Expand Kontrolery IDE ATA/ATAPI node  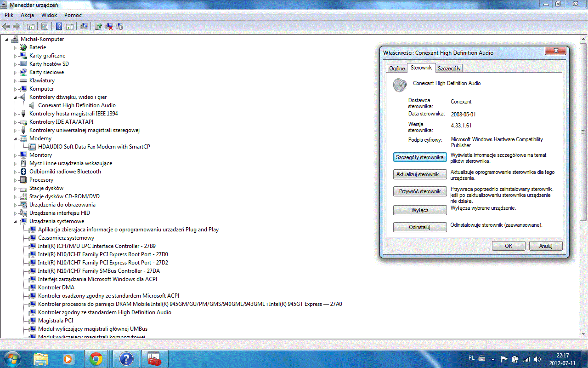(x=15, y=122)
